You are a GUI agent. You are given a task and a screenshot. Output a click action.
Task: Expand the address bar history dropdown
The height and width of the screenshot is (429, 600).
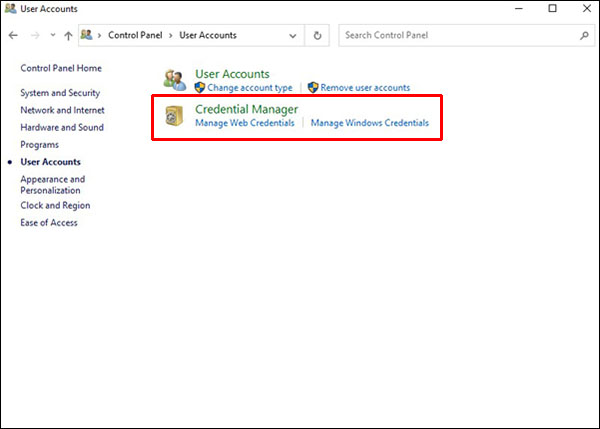pos(293,36)
